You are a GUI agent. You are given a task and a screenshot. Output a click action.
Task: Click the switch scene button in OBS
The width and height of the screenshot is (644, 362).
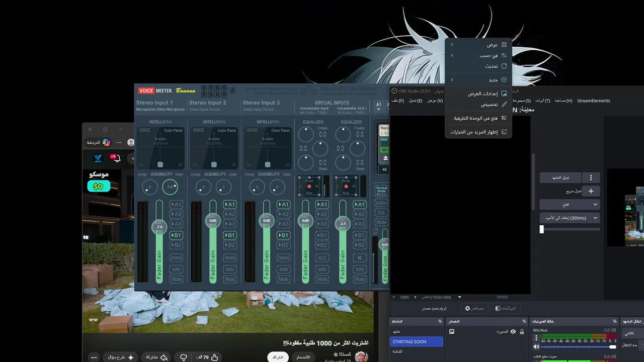pyautogui.click(x=560, y=177)
